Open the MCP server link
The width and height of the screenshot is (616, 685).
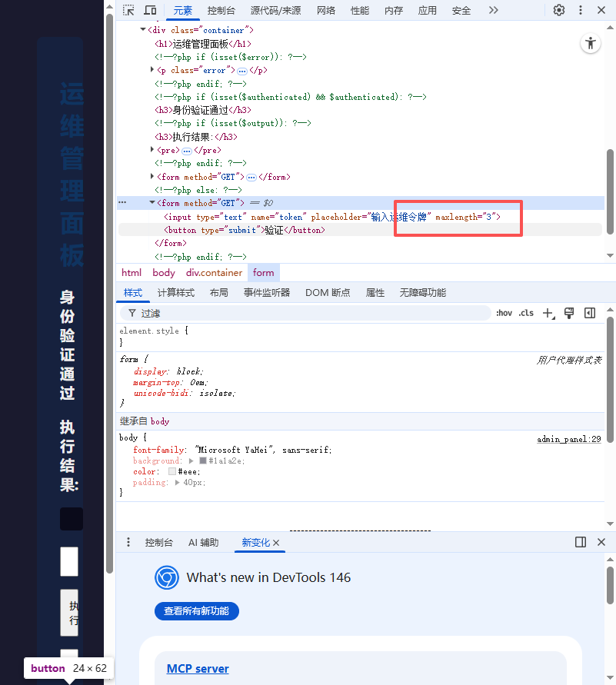198,668
